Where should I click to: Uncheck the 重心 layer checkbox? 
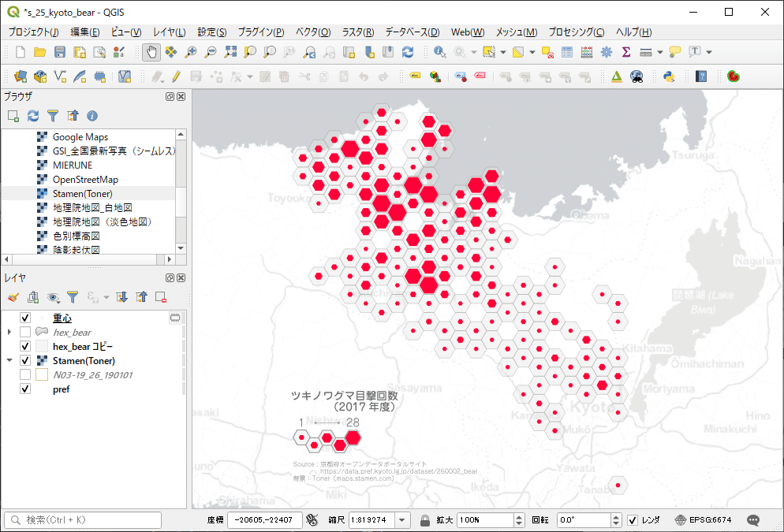click(25, 318)
